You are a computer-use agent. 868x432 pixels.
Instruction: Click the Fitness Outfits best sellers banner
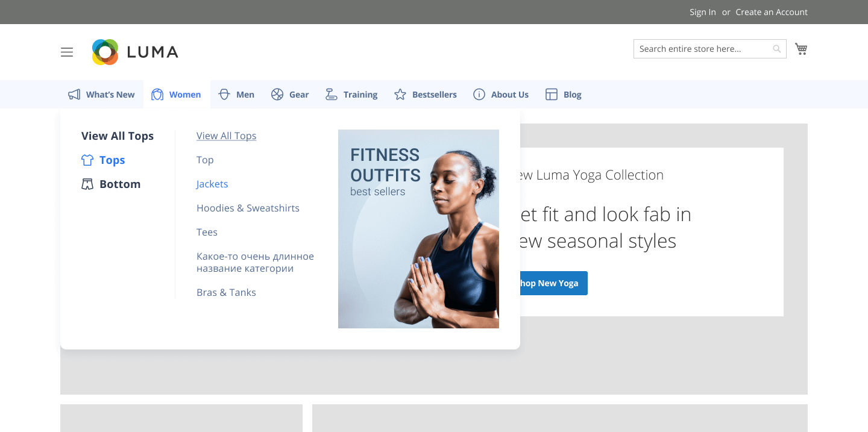(x=418, y=229)
